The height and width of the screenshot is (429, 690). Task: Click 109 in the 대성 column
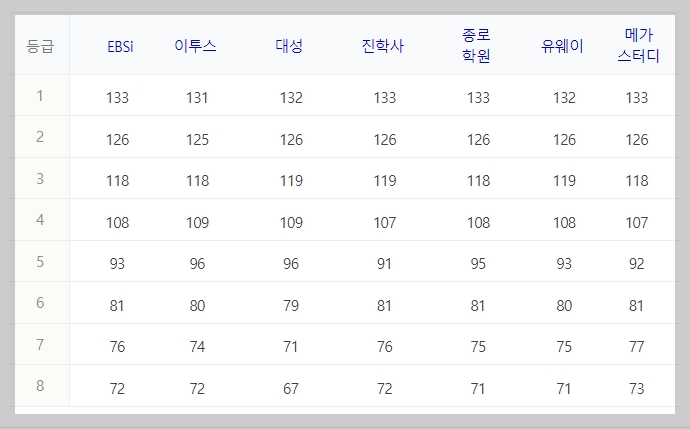[x=291, y=222]
